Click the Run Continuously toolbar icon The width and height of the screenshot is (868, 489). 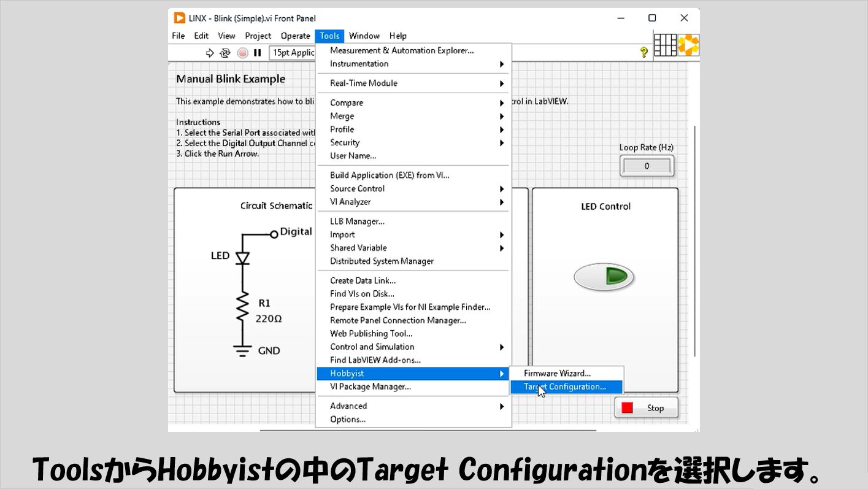(225, 53)
